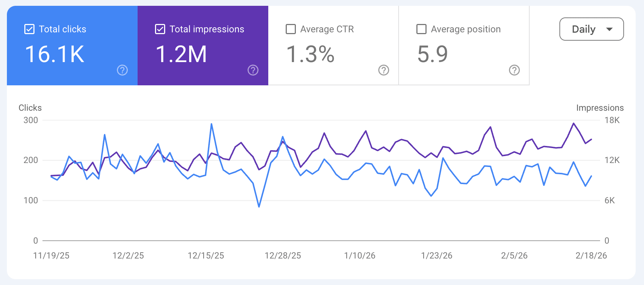Select the 16.1K total clicks value
The width and height of the screenshot is (644, 285).
(x=54, y=54)
